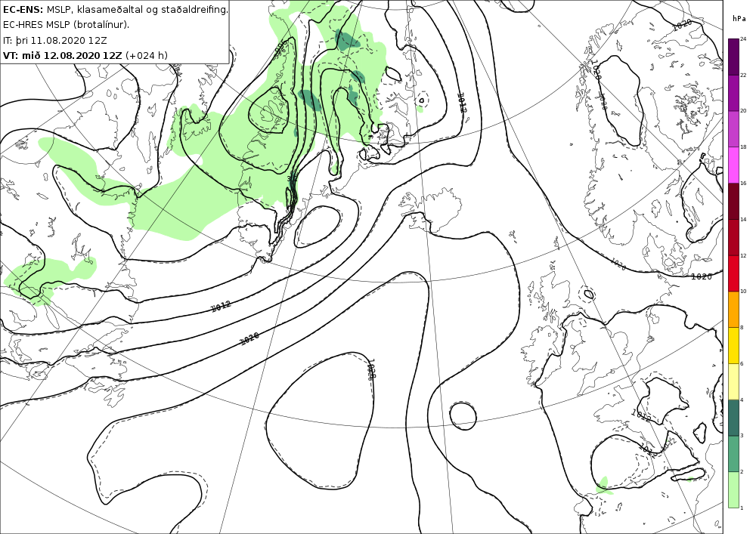This screenshot has width=756, height=534.
Task: Pick the medium green 2–3 hPa colorbar segment
Action: tap(733, 454)
